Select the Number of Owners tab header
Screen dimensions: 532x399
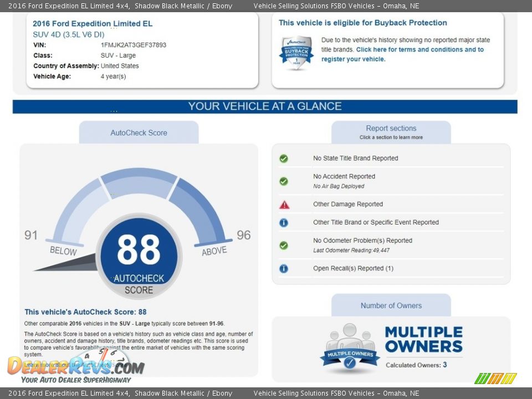[x=391, y=305]
